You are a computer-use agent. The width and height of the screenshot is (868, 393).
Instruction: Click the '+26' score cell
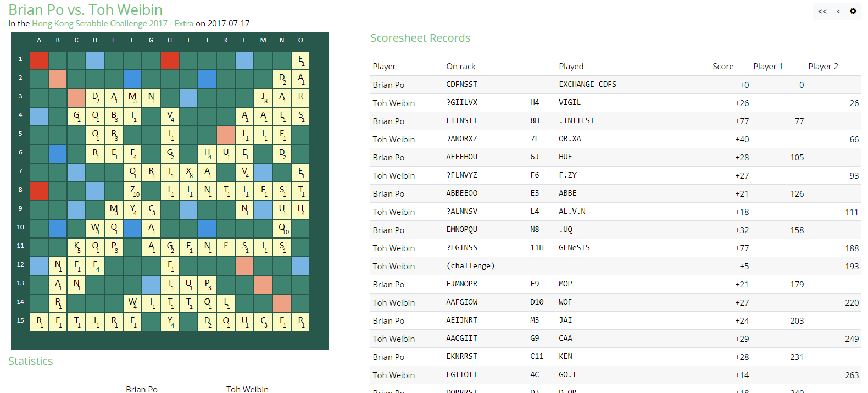742,103
